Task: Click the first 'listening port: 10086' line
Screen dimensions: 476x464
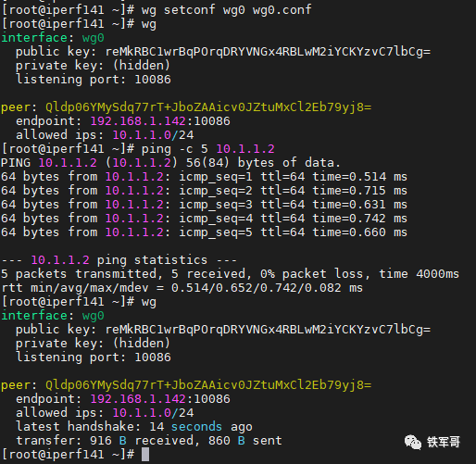Action: pyautogui.click(x=94, y=80)
